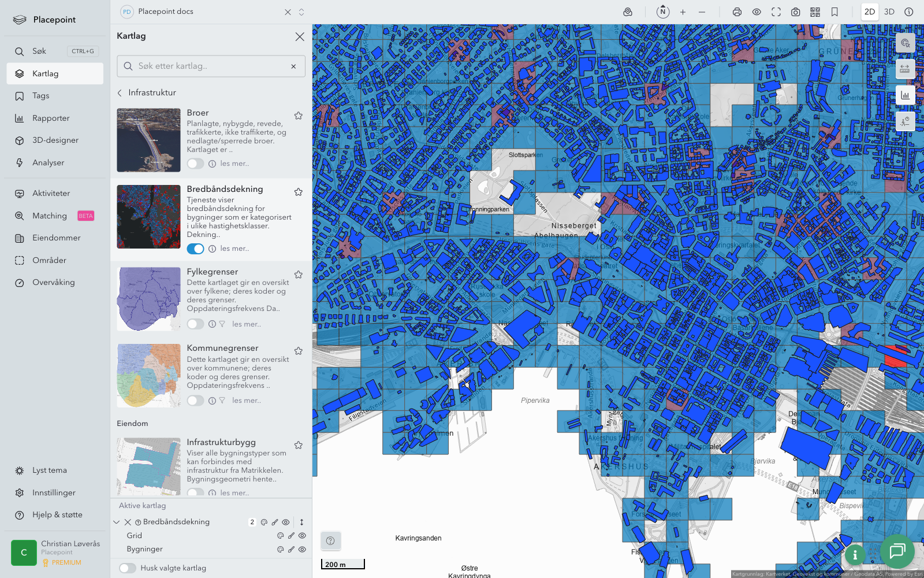Reset map orientation with north compass
This screenshot has width=924, height=578.
pyautogui.click(x=663, y=12)
